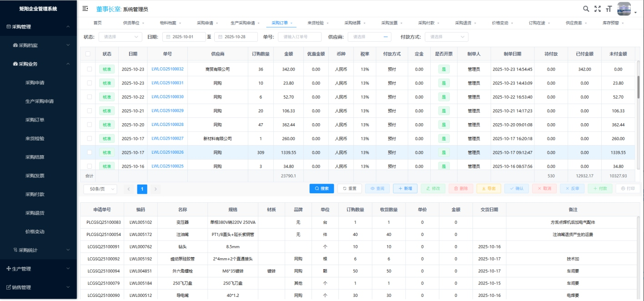Toggle fullscreen mode icon
Image resolution: width=644 pixels, height=301 pixels.
tap(598, 9)
